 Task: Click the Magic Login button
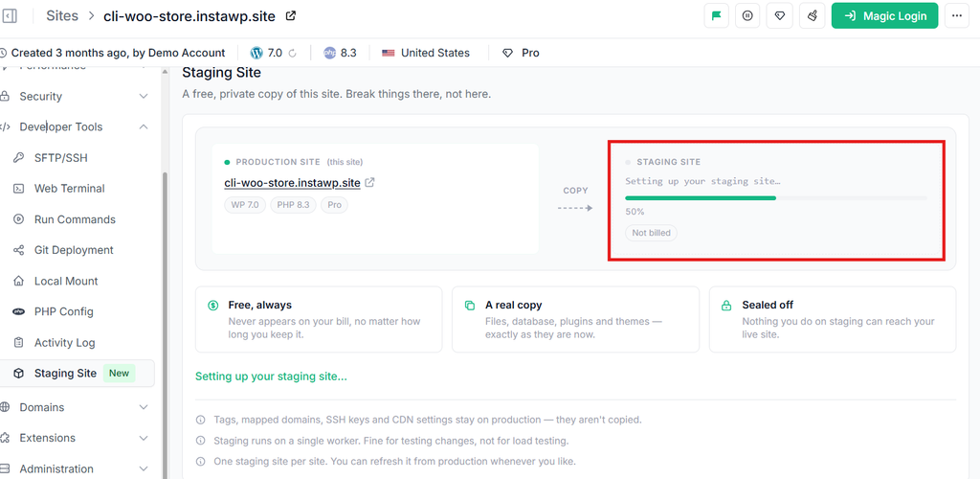coord(884,15)
